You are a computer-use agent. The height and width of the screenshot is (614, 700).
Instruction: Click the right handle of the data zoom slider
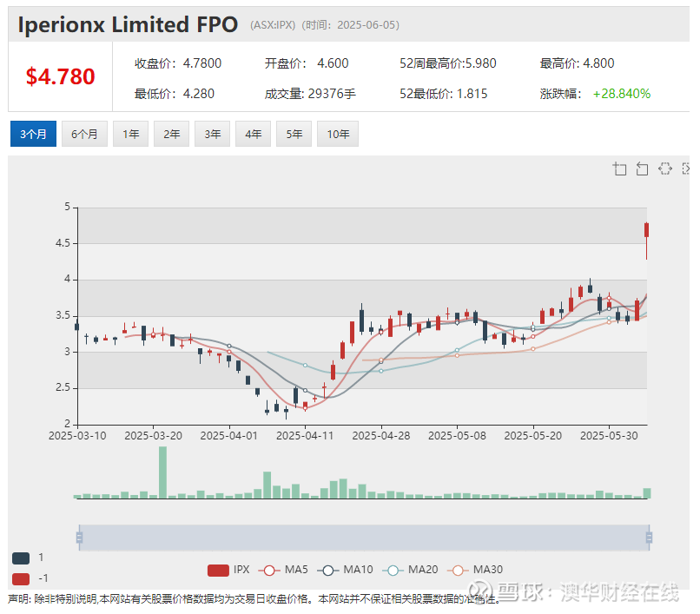(649, 538)
